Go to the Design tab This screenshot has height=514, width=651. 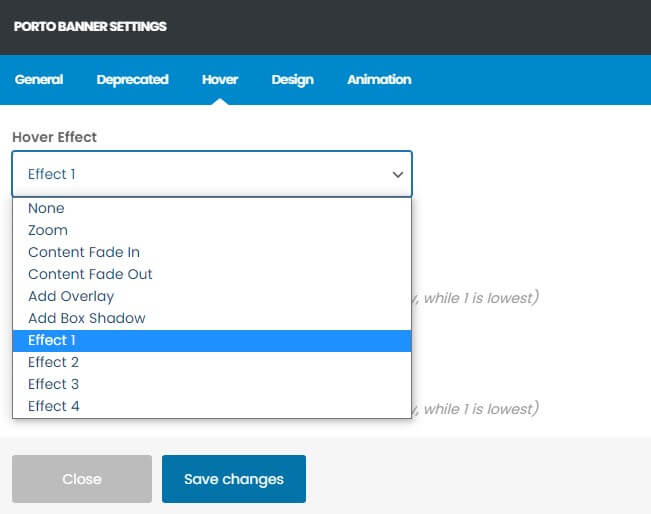tap(292, 80)
